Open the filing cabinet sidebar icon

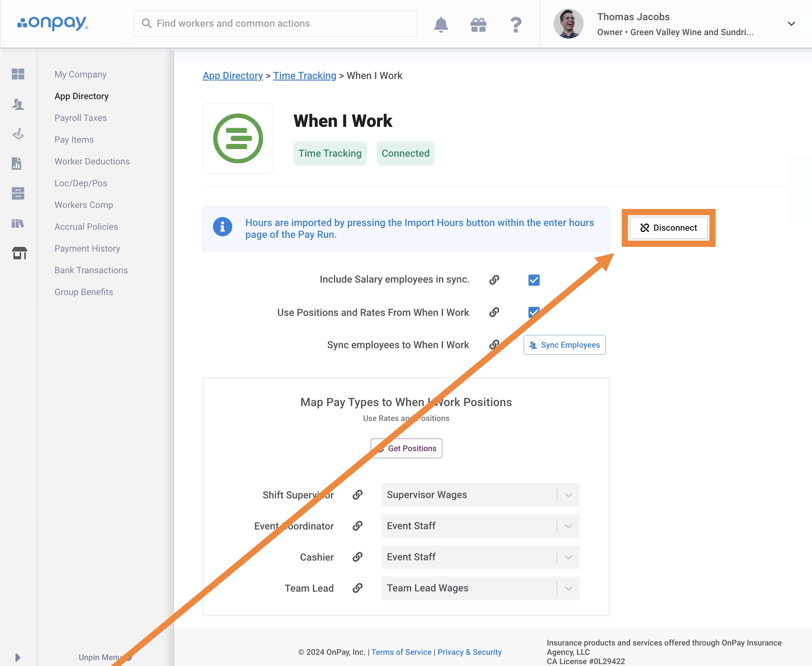(18, 193)
